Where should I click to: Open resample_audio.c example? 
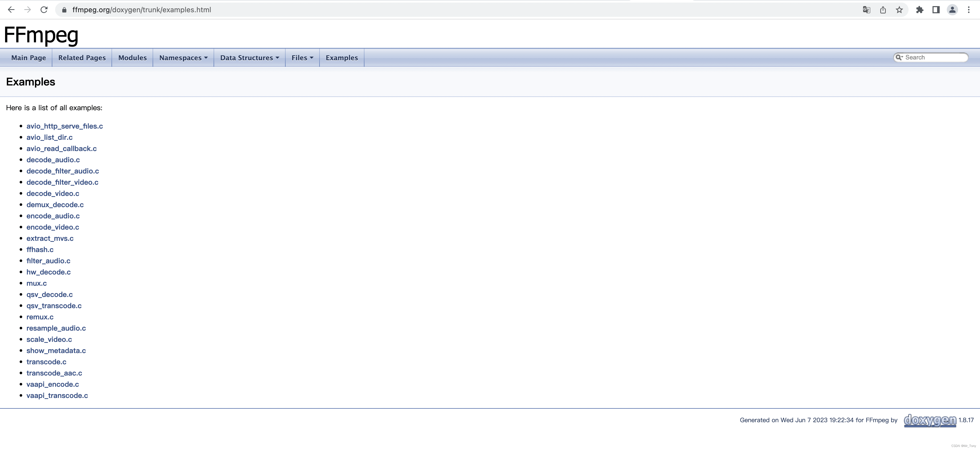coord(56,328)
